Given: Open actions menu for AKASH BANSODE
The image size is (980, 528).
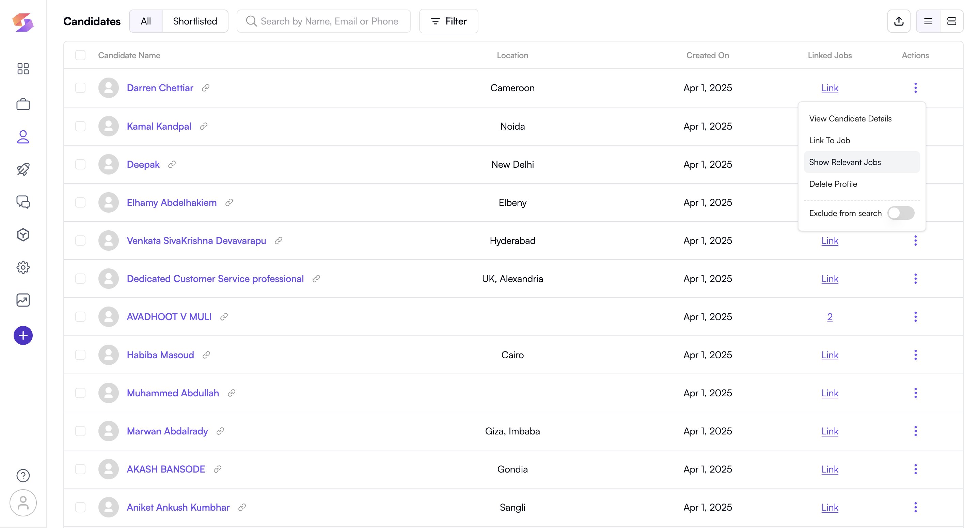Looking at the screenshot, I should pyautogui.click(x=915, y=469).
